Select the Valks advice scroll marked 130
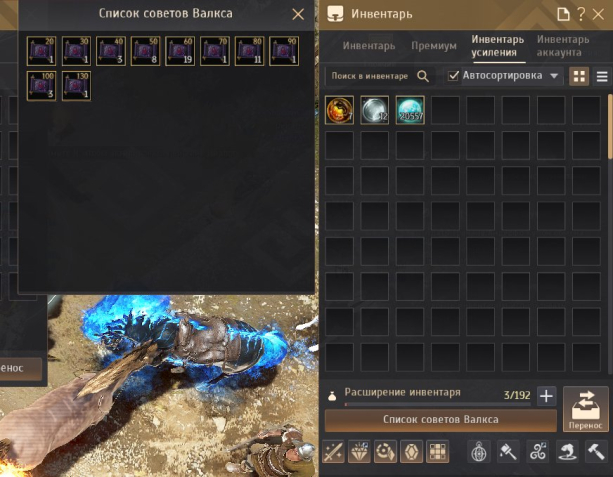This screenshot has height=477, width=613. [x=76, y=86]
